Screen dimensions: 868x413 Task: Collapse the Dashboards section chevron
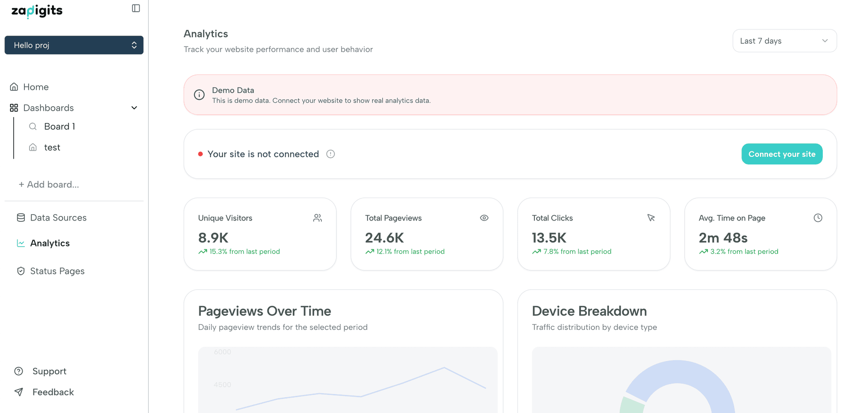[x=134, y=108]
